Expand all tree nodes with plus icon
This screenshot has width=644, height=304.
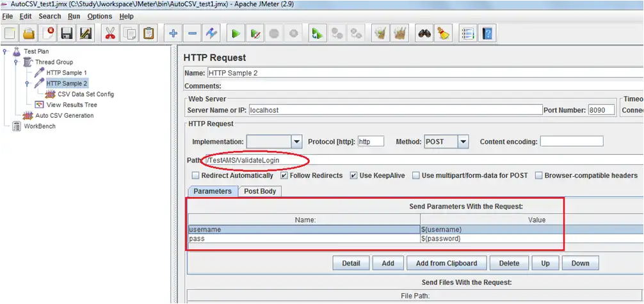pos(173,33)
